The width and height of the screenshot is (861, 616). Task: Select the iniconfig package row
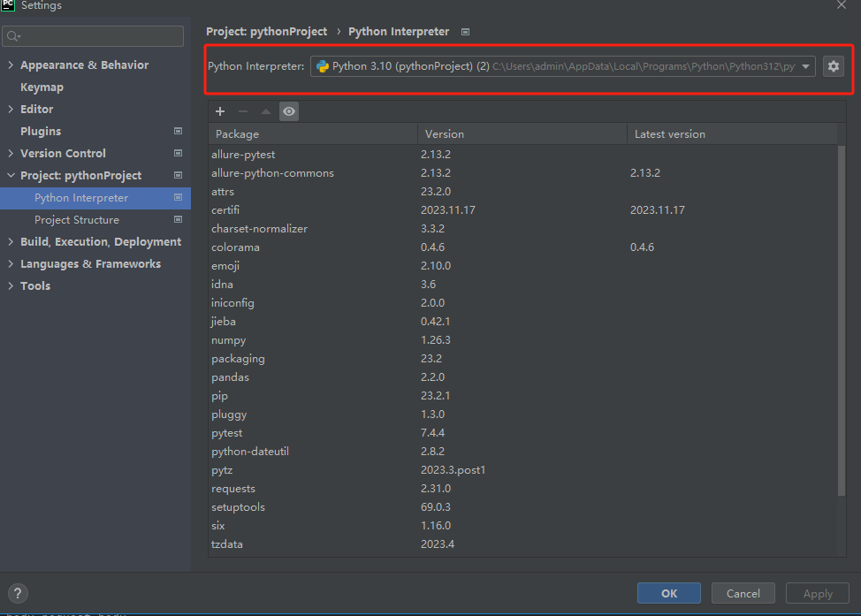[522, 303]
